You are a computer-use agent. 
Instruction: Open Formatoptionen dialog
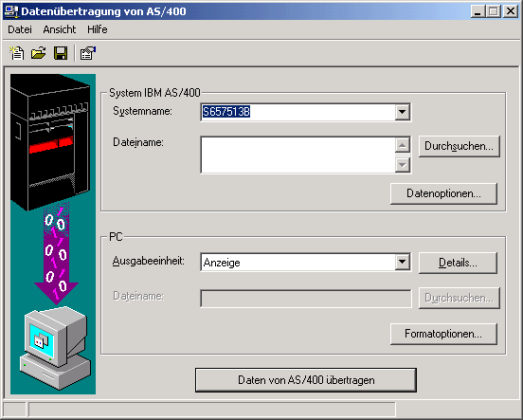pyautogui.click(x=443, y=334)
